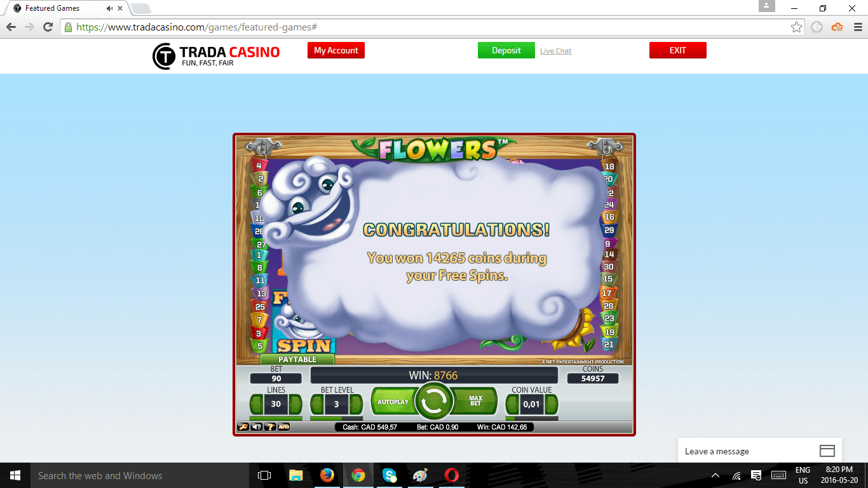
Task: Bookmark this page with star icon
Action: point(796,27)
